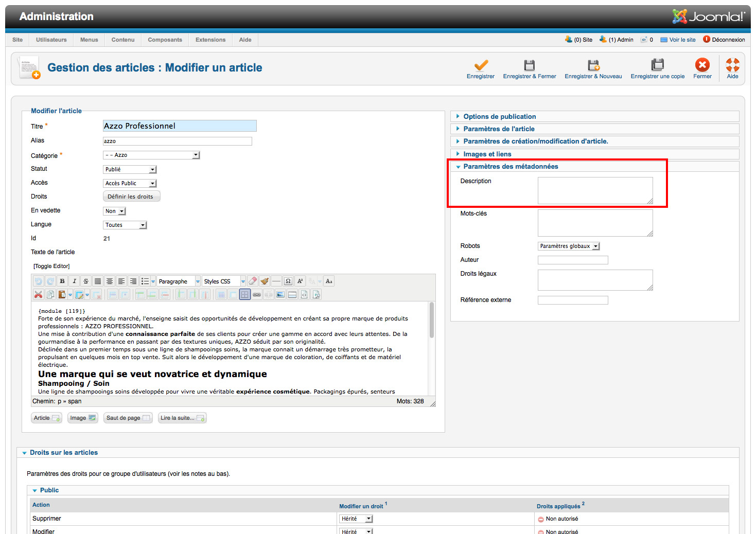Screen dimensions: 756x534
Task: Open the HTML source code editor
Action: 304,295
